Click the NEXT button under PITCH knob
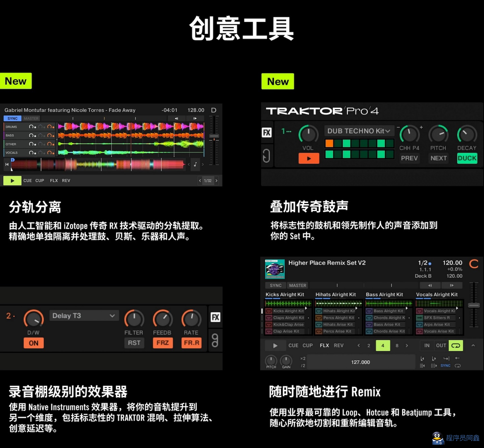Image resolution: width=484 pixels, height=448 pixels. [439, 158]
